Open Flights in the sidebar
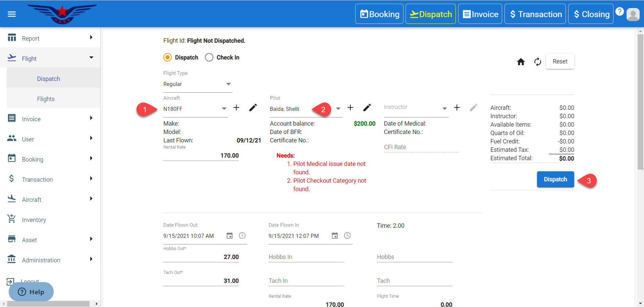Image resolution: width=644 pixels, height=307 pixels. [46, 99]
